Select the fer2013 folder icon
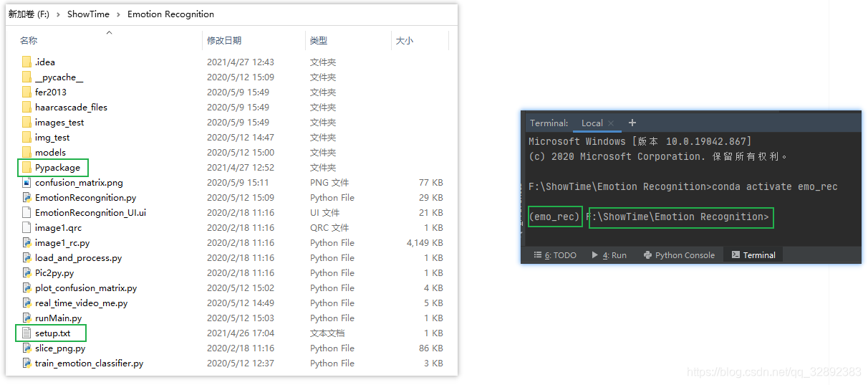This screenshot has width=868, height=385. pyautogui.click(x=26, y=92)
